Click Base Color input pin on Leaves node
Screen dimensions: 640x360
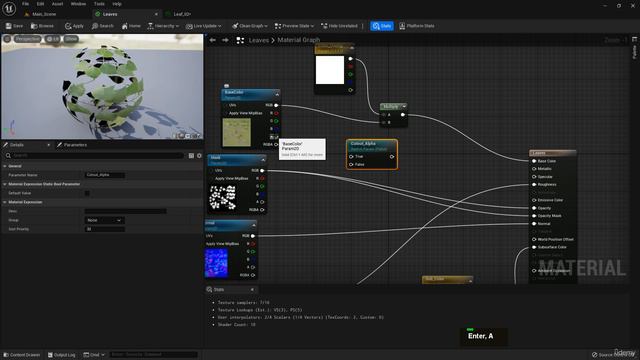(534, 161)
